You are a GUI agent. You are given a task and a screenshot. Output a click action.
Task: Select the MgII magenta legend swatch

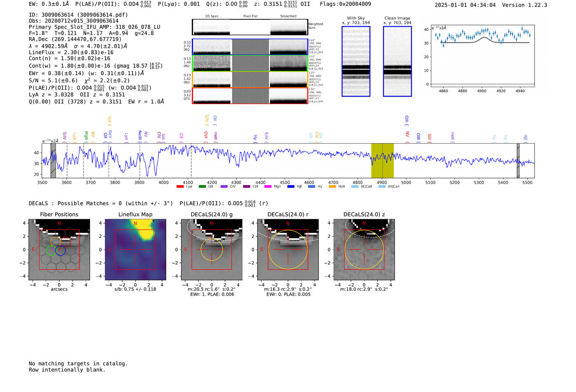click(x=268, y=186)
